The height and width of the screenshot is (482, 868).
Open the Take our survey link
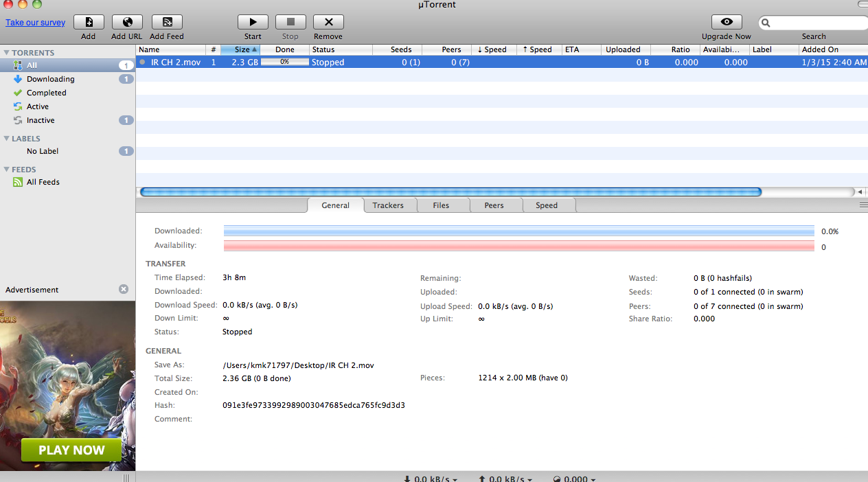click(x=36, y=23)
